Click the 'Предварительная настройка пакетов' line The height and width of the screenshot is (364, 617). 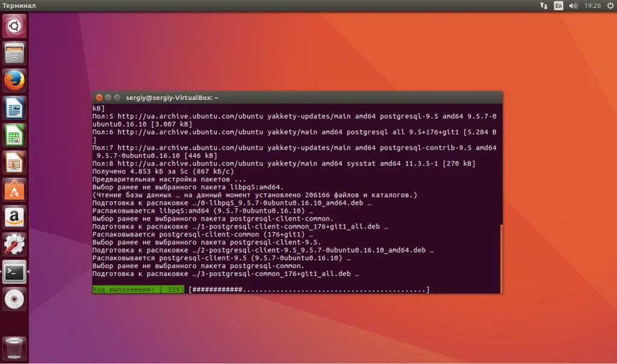pos(169,180)
